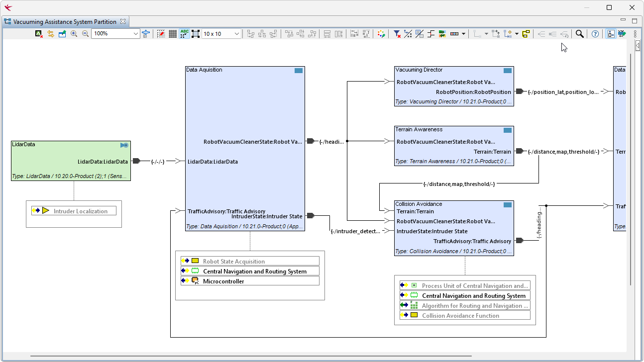Screen dimensions: 644x362
Task: Maximize the editor panel
Action: (635, 21)
